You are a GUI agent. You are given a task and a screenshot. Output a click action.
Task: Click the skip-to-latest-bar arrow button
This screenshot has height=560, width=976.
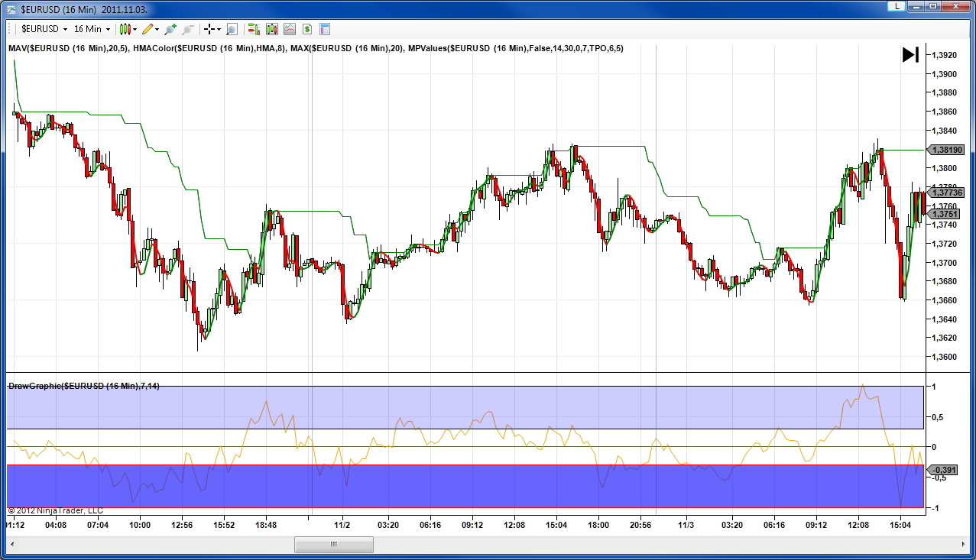pos(910,55)
